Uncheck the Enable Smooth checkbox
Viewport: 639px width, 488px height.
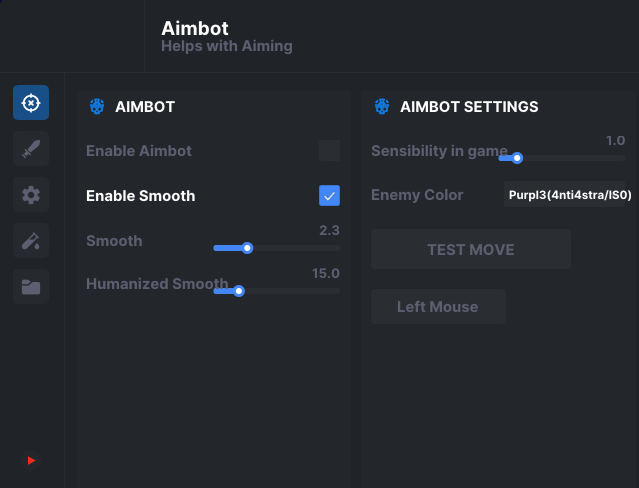point(329,195)
